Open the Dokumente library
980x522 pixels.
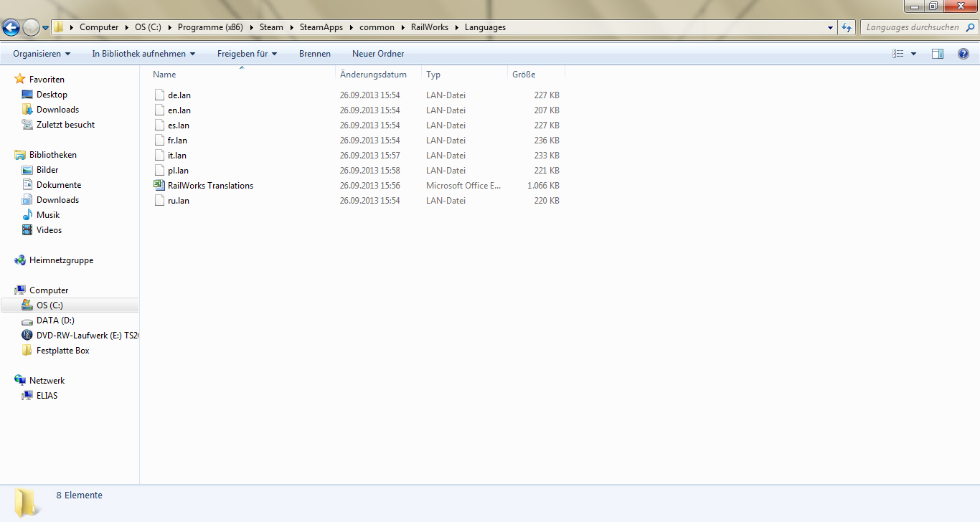tap(59, 185)
